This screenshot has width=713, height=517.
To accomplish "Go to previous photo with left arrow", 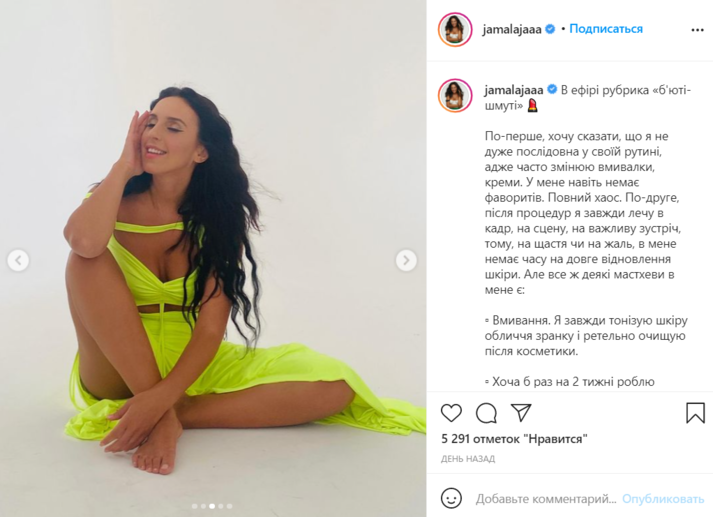I will pyautogui.click(x=18, y=260).
